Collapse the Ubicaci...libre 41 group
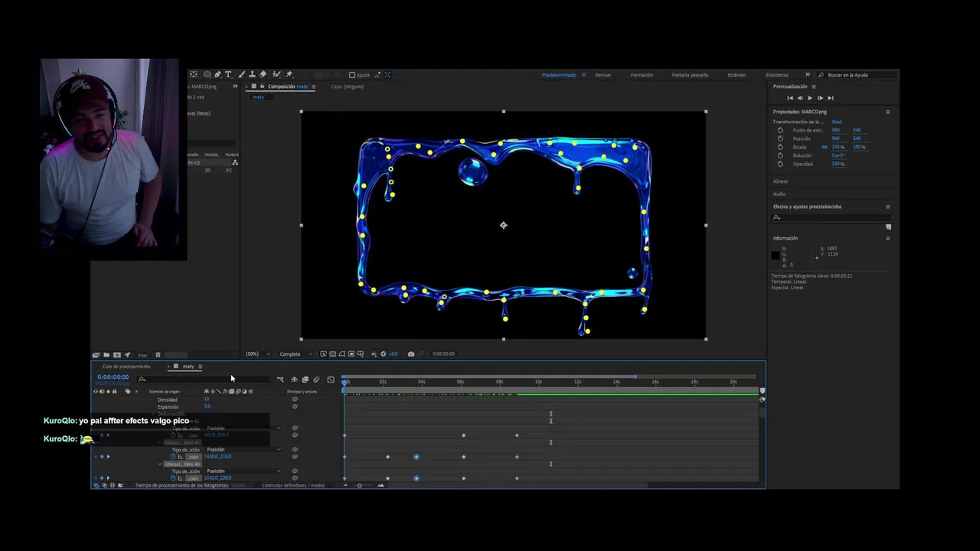Viewport: 980px width, 551px height. [x=160, y=442]
